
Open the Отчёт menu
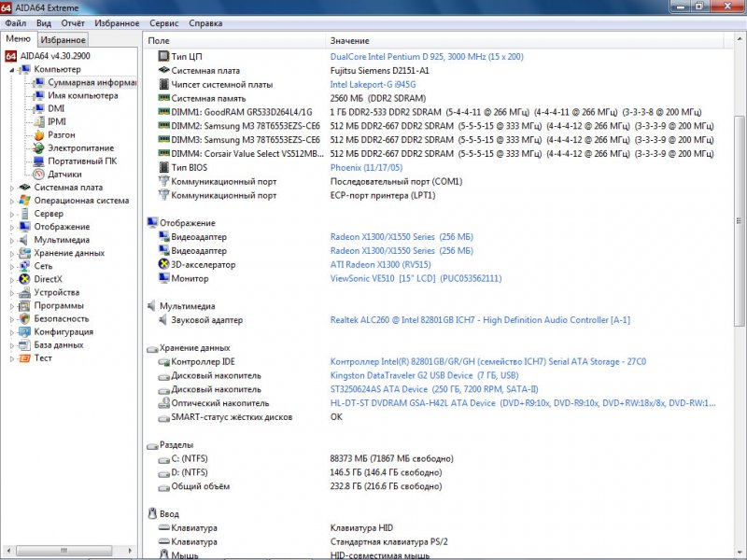[72, 22]
